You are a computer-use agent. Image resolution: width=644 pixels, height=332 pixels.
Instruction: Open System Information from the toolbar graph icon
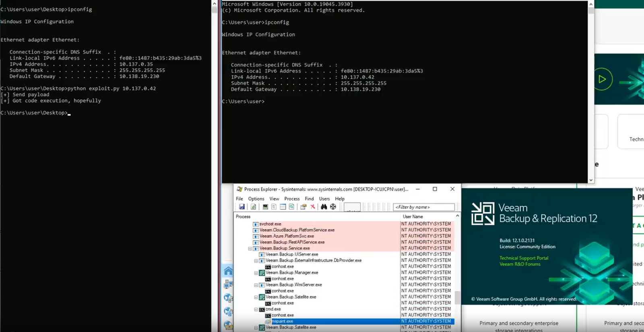pos(265,207)
